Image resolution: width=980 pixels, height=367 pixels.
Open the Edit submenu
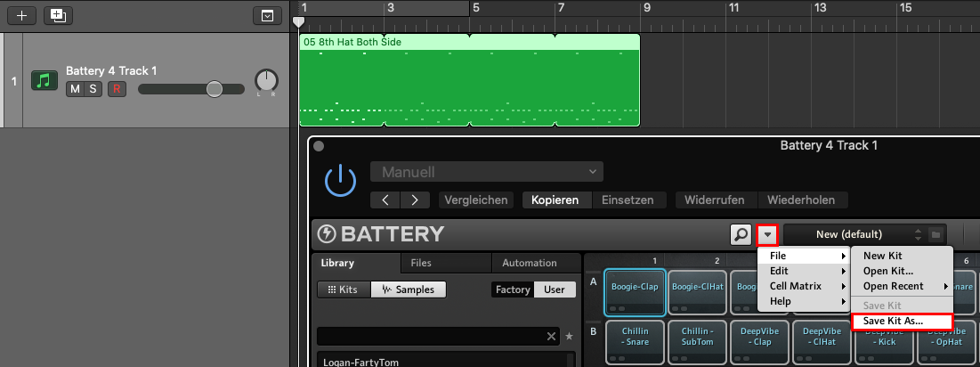tap(803, 271)
